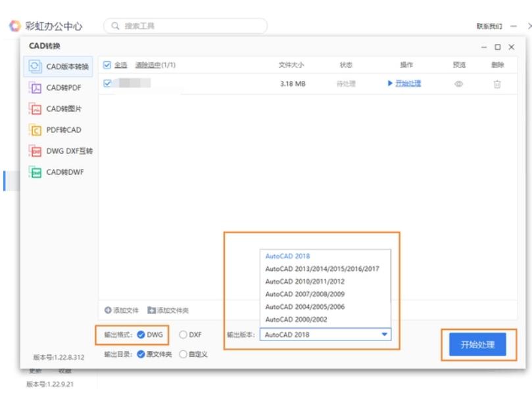The image size is (532, 393).
Task: Click the play triangle beside 开始处理
Action: point(390,83)
